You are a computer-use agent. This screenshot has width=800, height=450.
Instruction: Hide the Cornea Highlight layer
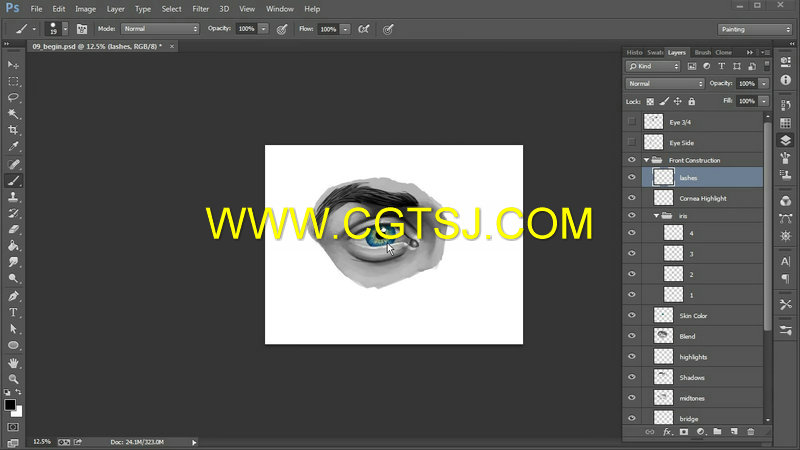pos(632,198)
